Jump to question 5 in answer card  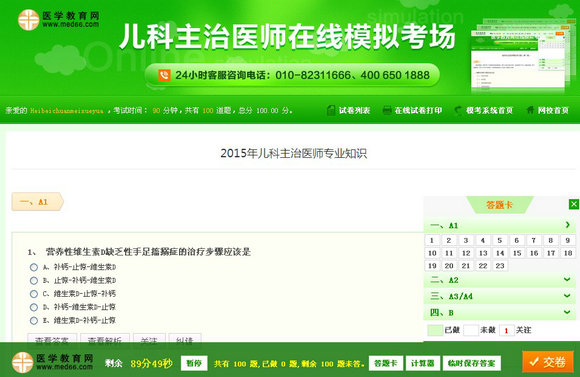500,240
